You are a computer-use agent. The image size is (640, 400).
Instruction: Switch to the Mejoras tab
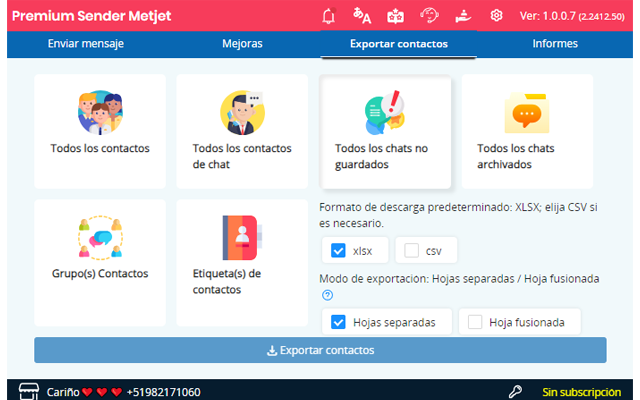coord(242,44)
